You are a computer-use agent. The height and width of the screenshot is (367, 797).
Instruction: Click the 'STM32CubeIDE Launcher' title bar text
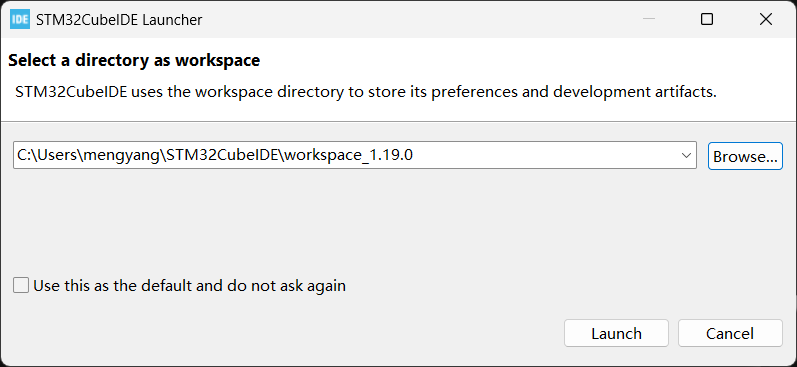click(x=119, y=20)
